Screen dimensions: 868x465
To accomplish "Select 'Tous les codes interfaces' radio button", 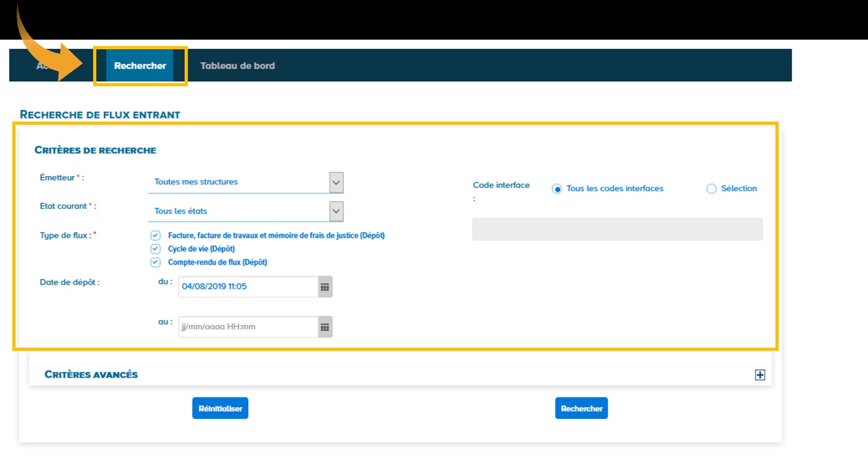I will point(557,189).
